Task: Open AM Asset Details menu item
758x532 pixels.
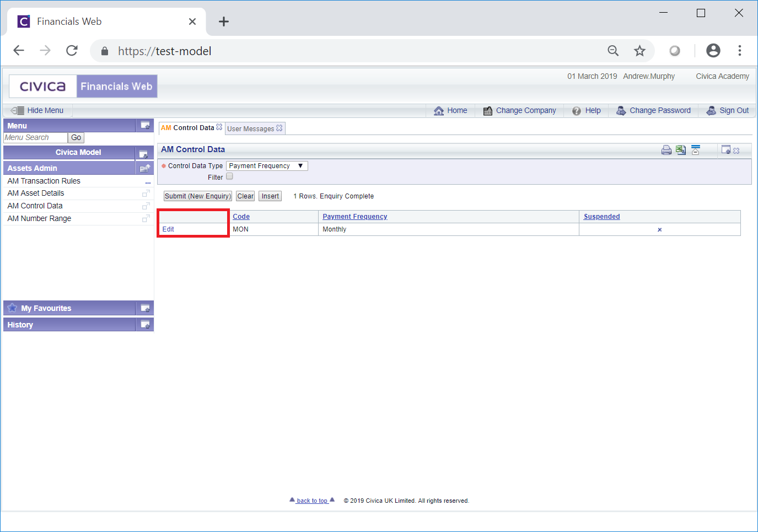Action: [36, 193]
